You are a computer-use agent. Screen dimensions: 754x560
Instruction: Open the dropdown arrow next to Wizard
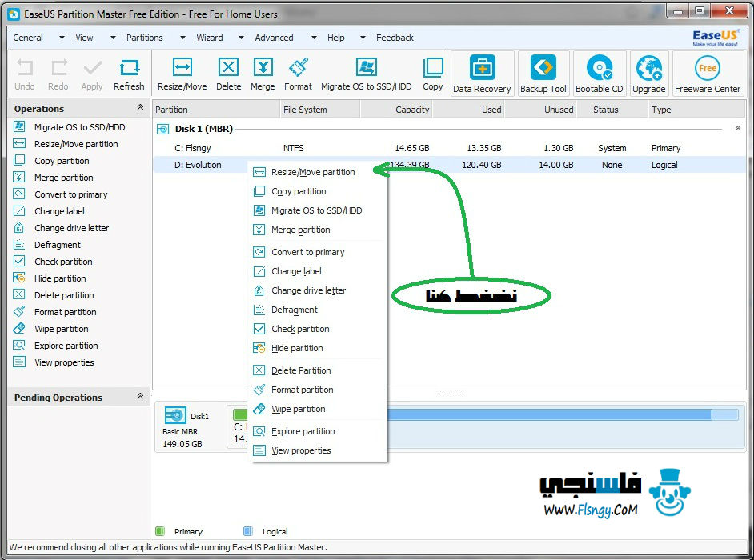(242, 38)
